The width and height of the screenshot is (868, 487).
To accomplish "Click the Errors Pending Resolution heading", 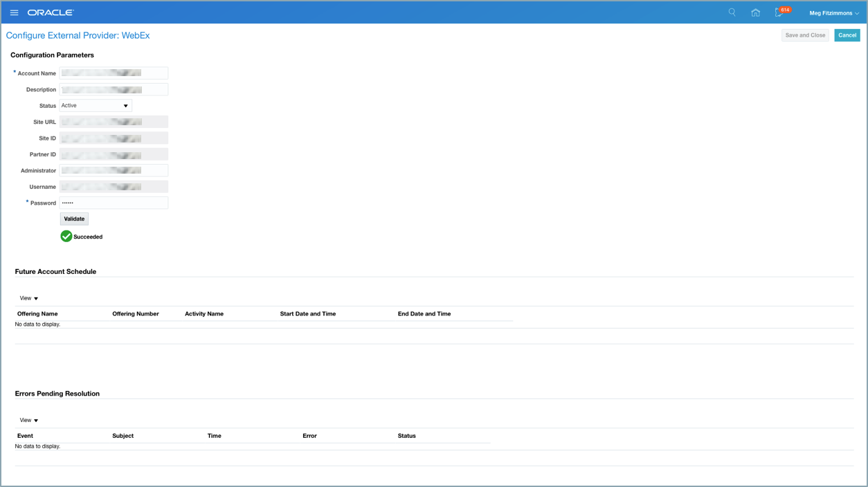I will [57, 394].
